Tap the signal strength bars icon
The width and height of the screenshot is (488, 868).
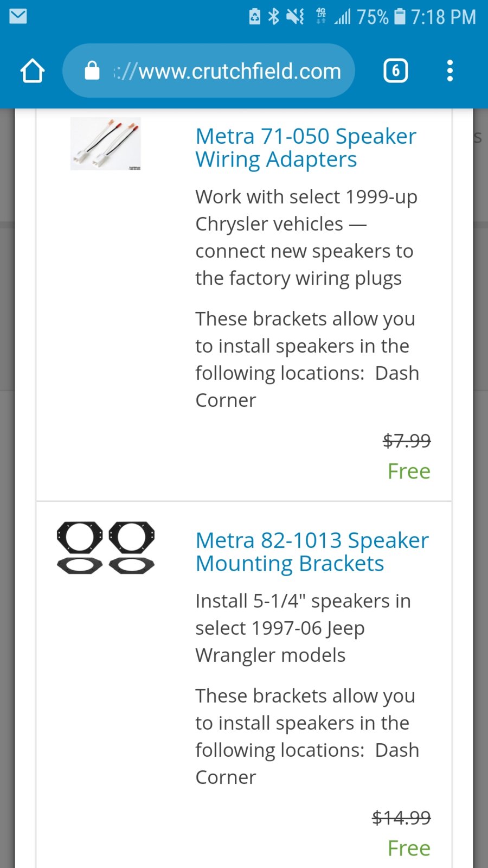coord(342,17)
